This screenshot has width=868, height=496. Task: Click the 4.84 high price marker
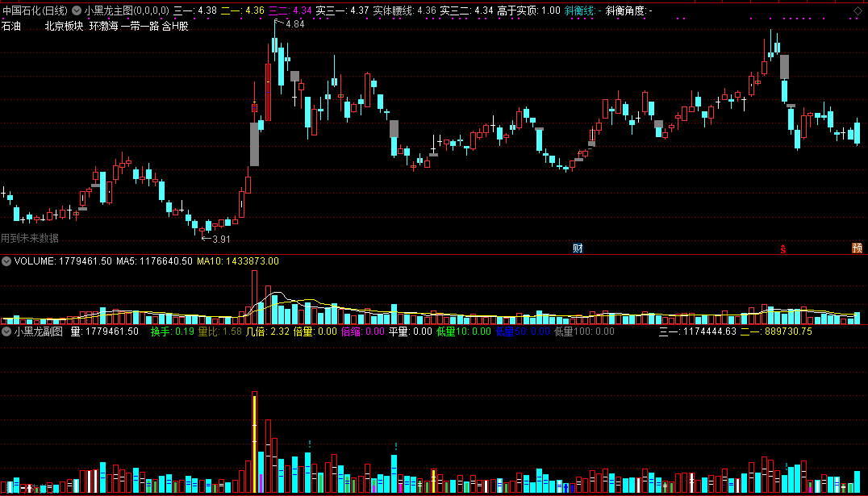click(295, 24)
